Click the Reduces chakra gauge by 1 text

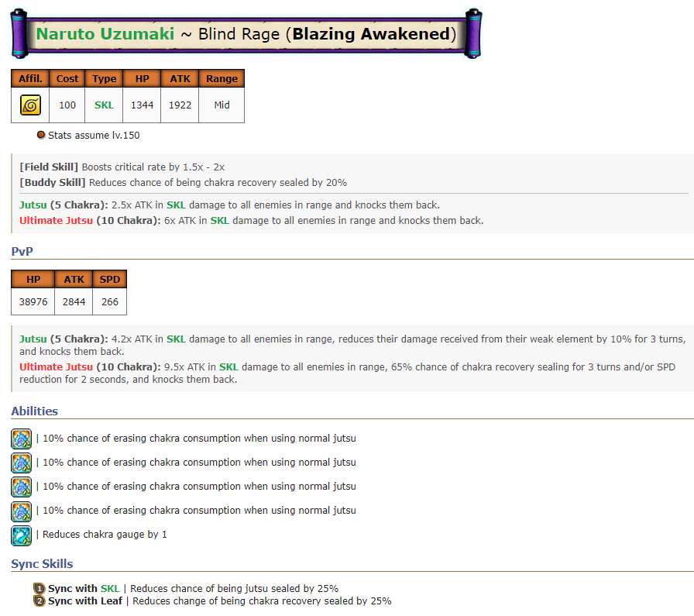[105, 535]
